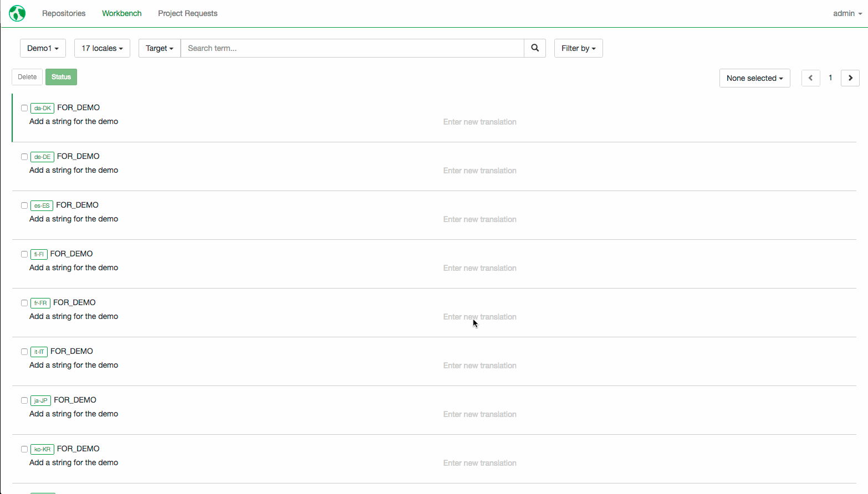Viewport: 868px width, 494px height.
Task: Click source text in de-DE row
Action: (x=74, y=170)
